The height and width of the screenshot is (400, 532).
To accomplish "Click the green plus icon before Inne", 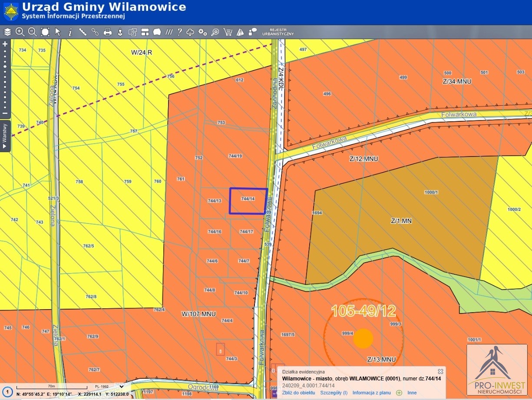I will tap(399, 393).
